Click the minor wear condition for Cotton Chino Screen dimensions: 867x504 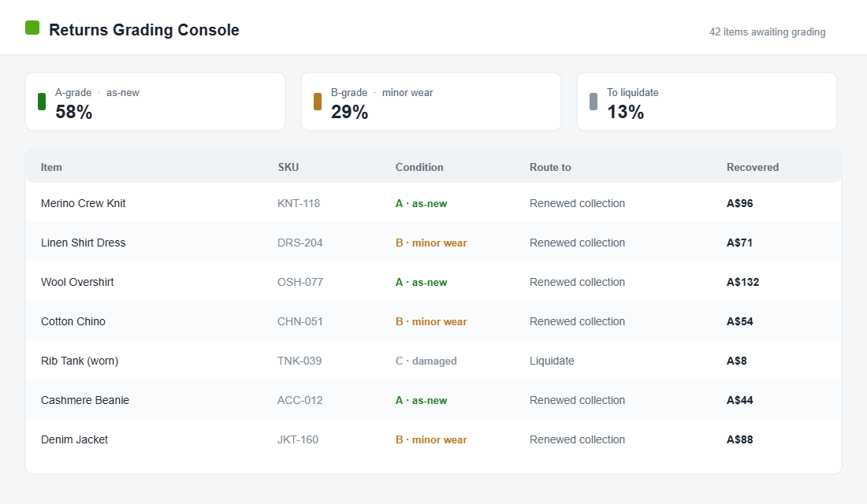(x=431, y=321)
